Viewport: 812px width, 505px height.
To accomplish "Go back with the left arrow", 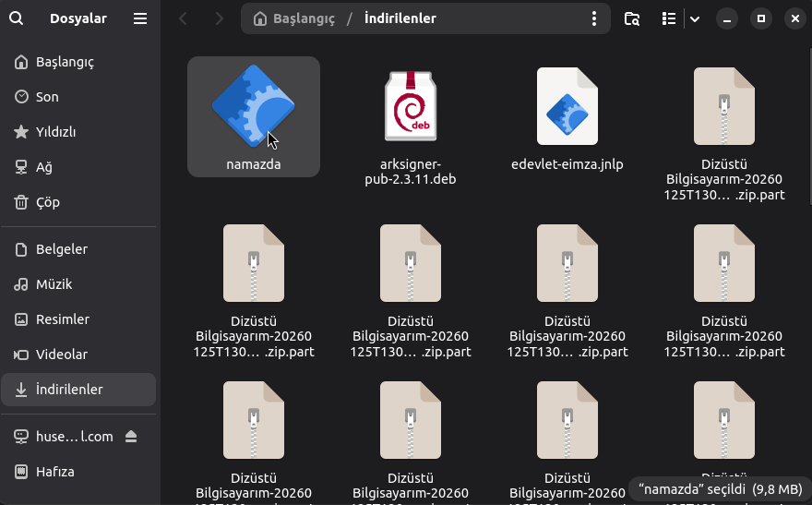I will (x=184, y=18).
